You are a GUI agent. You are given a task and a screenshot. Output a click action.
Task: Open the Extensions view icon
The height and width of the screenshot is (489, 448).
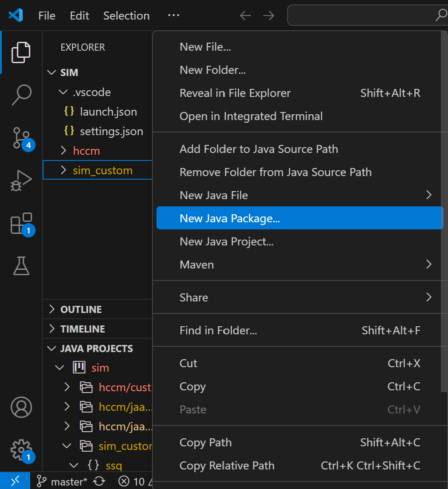pyautogui.click(x=21, y=223)
